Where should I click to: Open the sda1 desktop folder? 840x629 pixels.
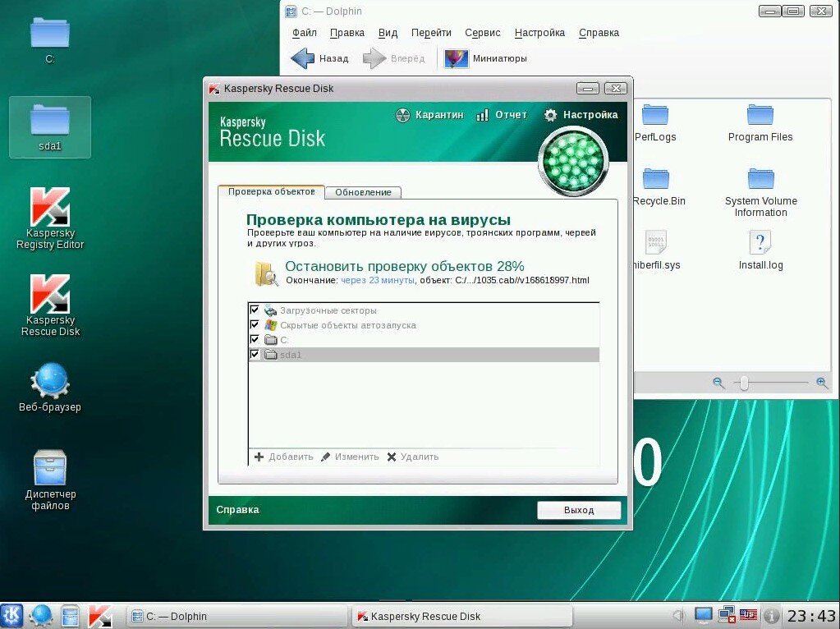click(x=50, y=127)
